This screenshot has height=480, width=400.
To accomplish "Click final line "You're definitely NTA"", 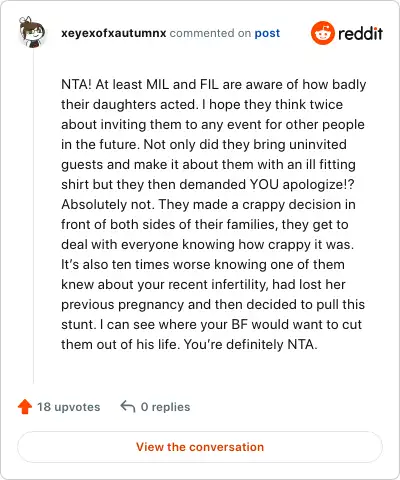I will click(x=189, y=345).
